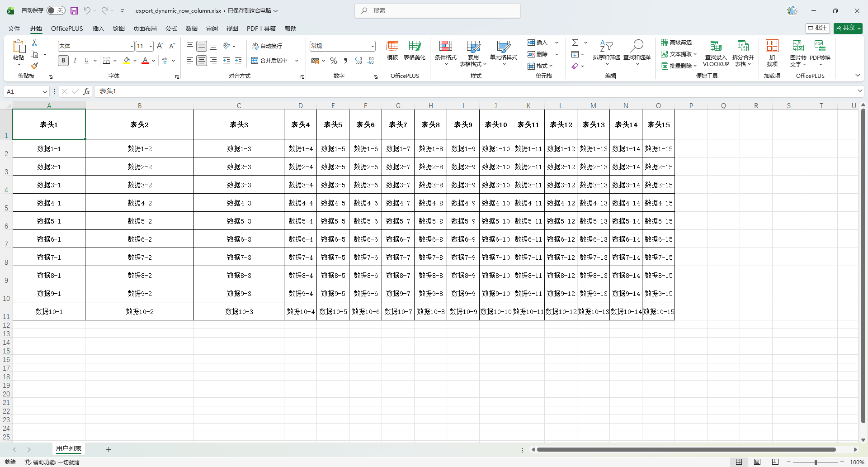
Task: Click the Cut scissors icon
Action: 34,43
